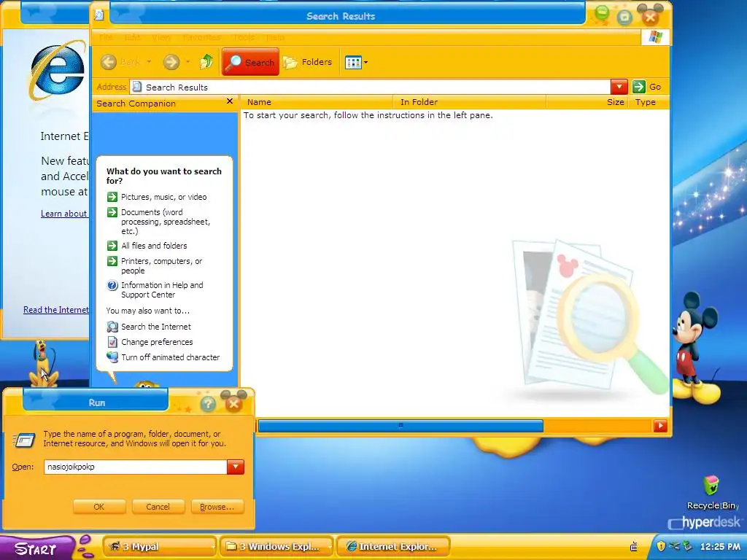Expand the Forward history dropdown arrow
Image resolution: width=747 pixels, height=560 pixels.
[187, 62]
